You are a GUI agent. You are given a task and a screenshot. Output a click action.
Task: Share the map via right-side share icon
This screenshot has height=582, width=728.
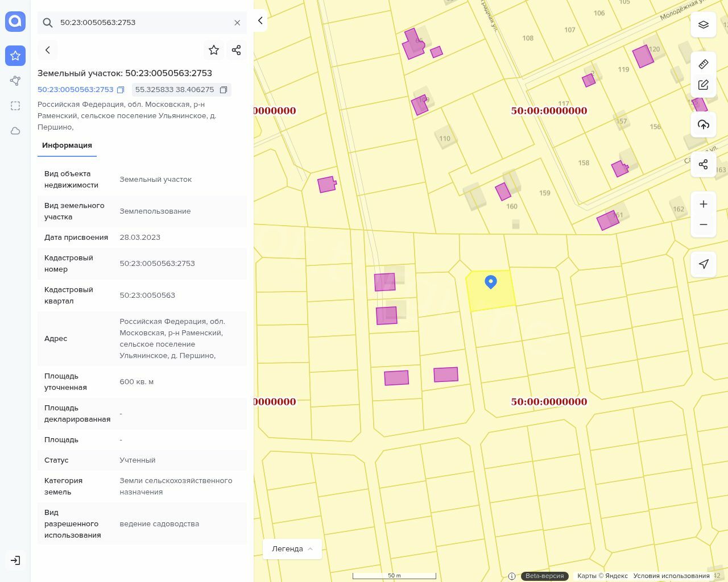coord(703,164)
